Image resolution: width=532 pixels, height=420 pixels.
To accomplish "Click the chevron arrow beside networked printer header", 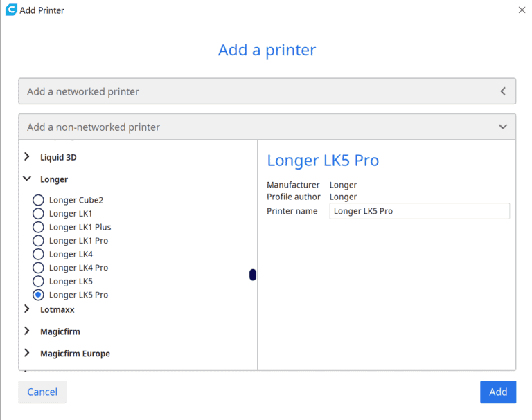I will (x=503, y=91).
